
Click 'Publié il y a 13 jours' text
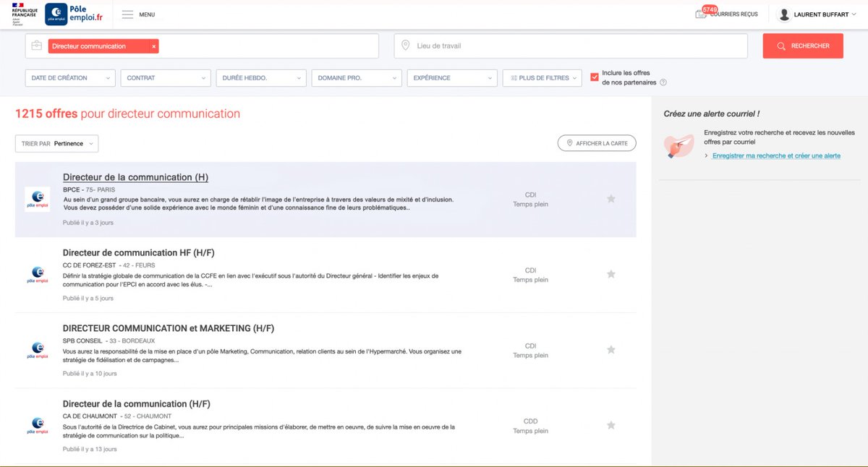coord(90,449)
